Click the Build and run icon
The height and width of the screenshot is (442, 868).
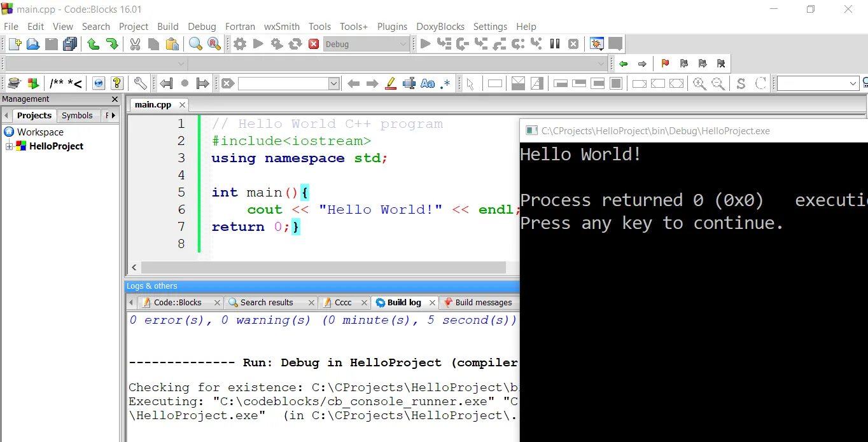pos(277,44)
